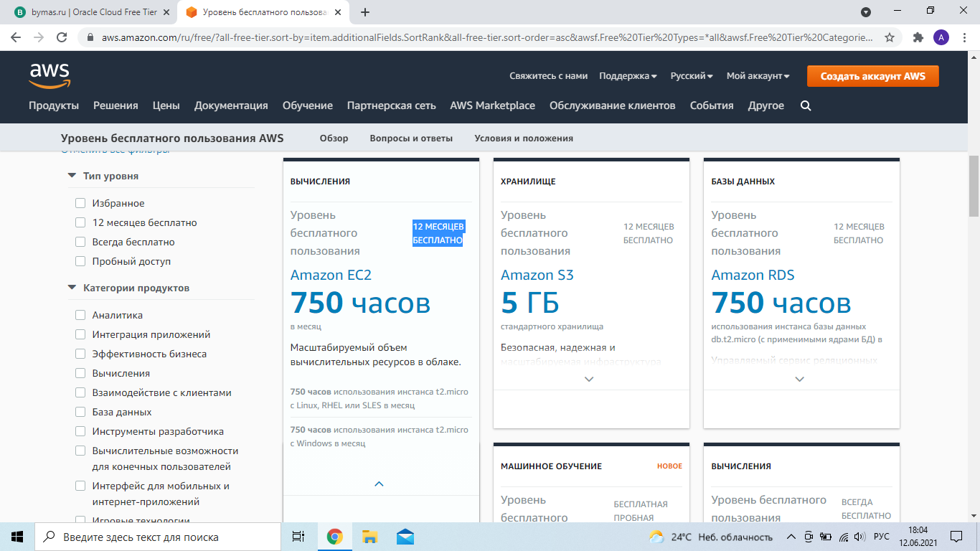The height and width of the screenshot is (551, 980).
Task: Reload the page with the browser refresh icon
Action: coord(62,37)
